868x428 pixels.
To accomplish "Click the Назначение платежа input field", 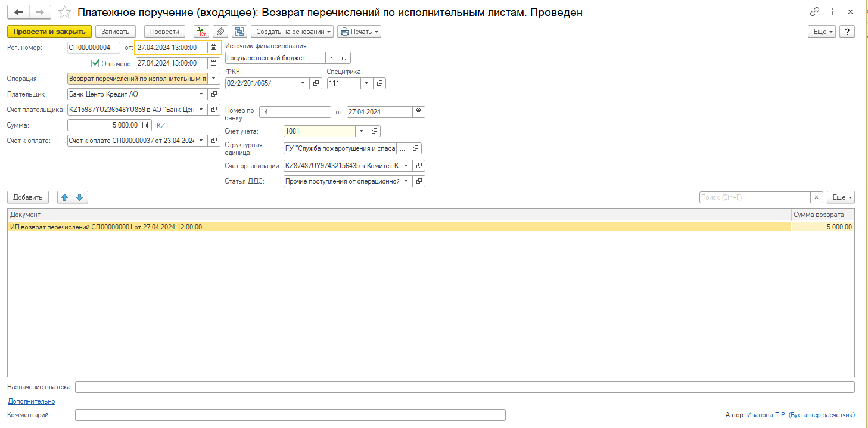I will click(417, 386).
